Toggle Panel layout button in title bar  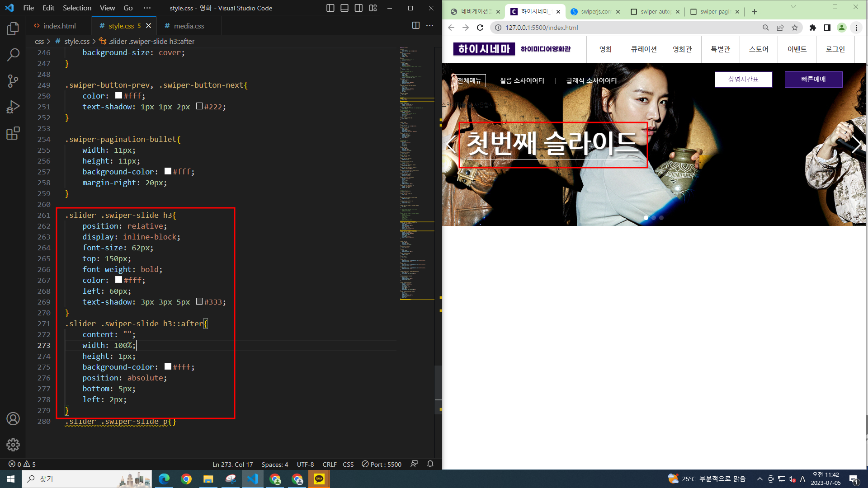tap(344, 8)
